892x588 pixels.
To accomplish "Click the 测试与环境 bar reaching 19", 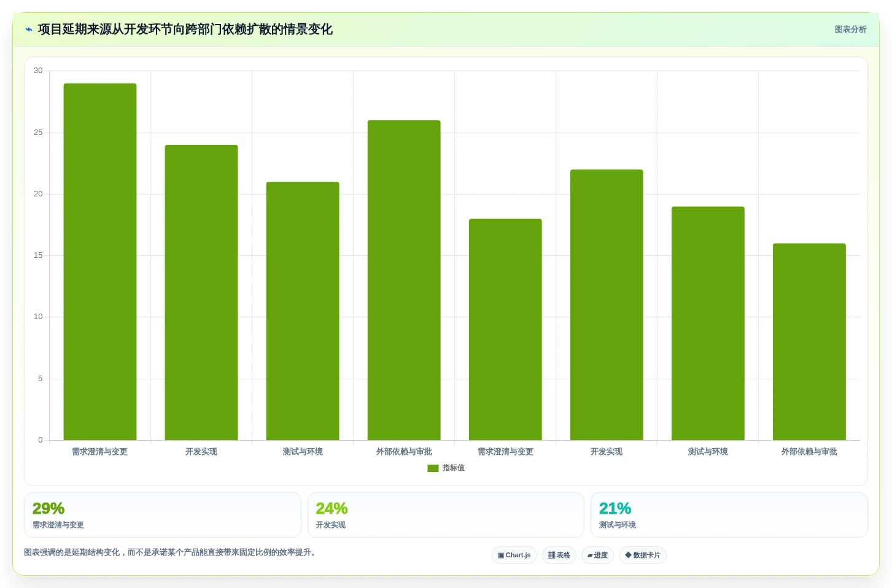I will [708, 323].
